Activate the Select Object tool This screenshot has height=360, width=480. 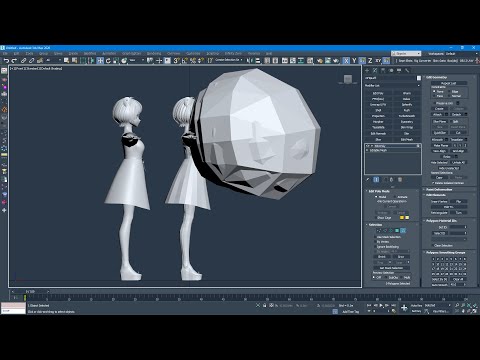point(66,60)
